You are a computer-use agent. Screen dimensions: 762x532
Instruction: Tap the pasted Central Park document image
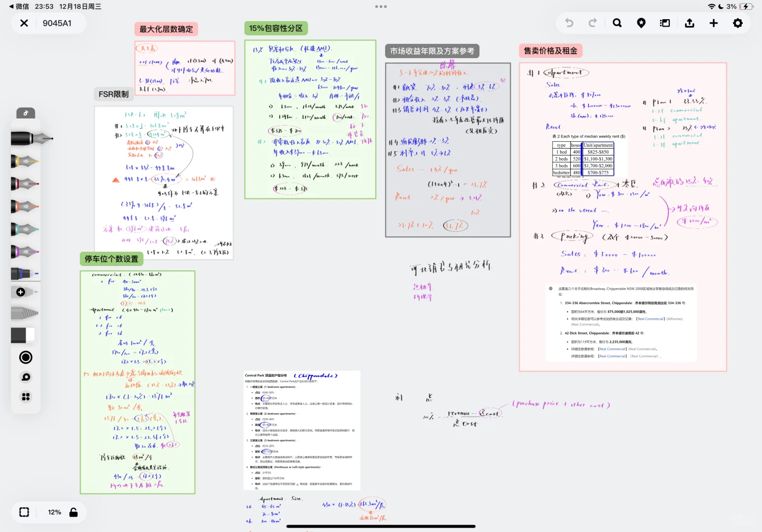click(x=302, y=431)
